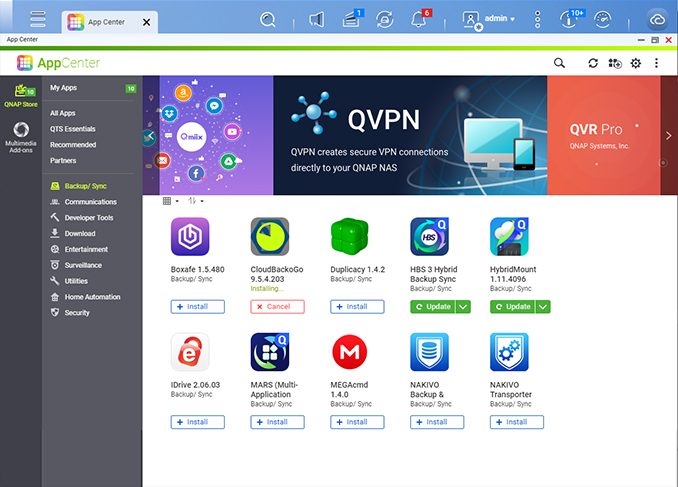
Task: Install IDrive 2.06.03
Action: 198,422
